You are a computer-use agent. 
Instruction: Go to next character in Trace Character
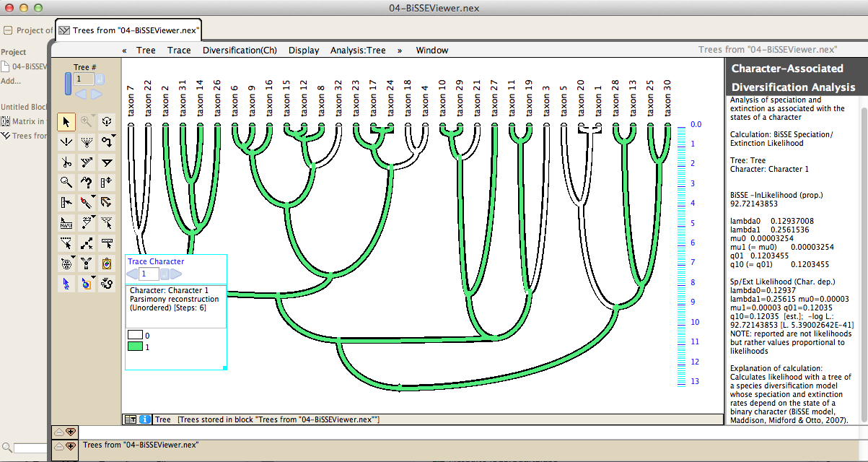pyautogui.click(x=176, y=274)
